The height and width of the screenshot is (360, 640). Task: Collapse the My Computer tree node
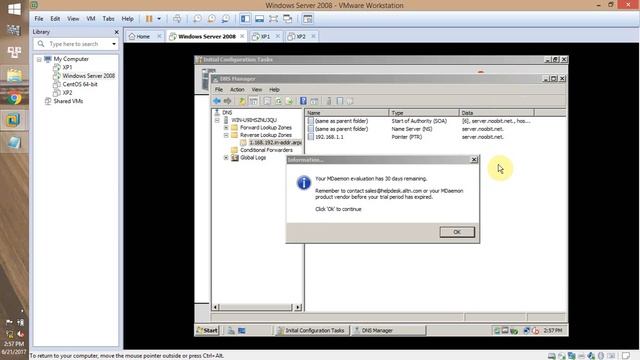(x=39, y=59)
